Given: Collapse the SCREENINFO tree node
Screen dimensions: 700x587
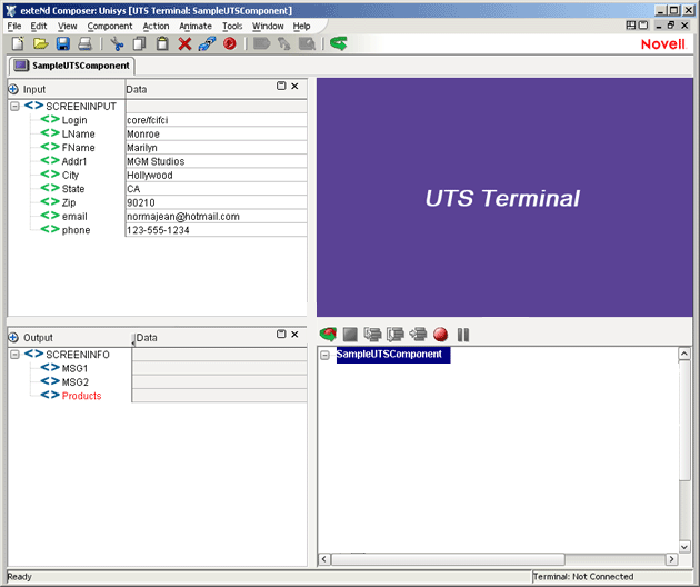Looking at the screenshot, I should [15, 354].
